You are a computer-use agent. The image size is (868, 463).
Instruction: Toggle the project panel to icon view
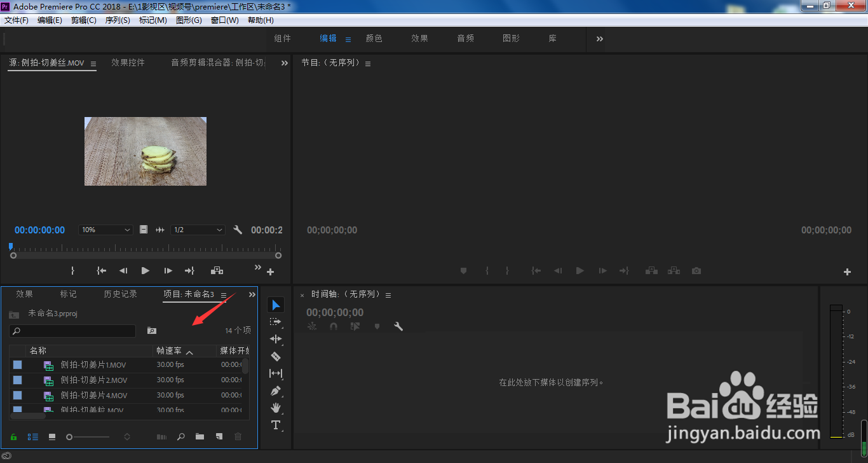click(53, 437)
